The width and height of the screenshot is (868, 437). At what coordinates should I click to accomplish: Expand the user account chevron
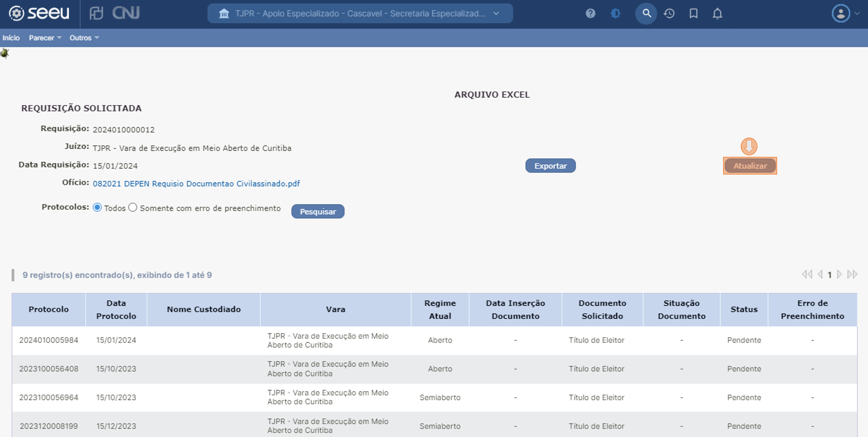pyautogui.click(x=857, y=14)
